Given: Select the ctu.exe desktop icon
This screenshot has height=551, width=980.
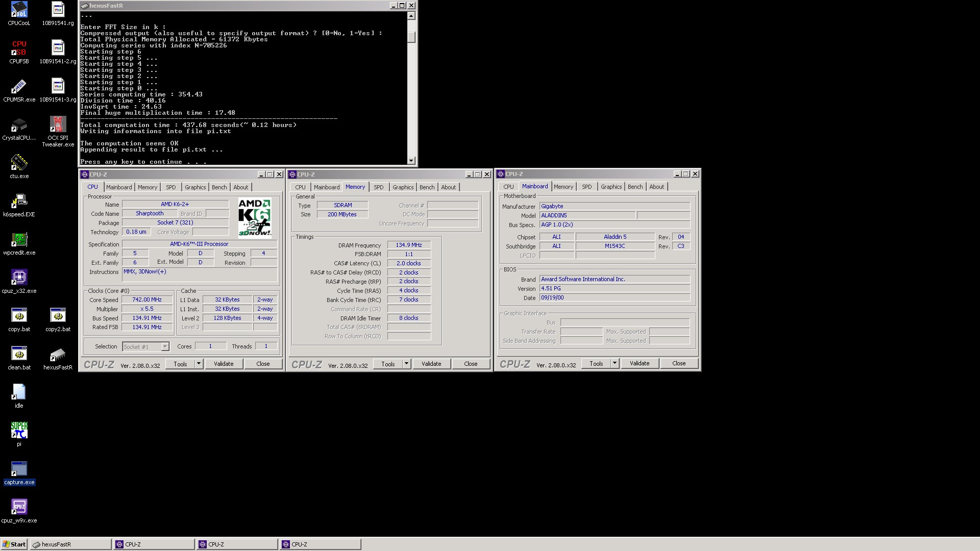Looking at the screenshot, I should [x=19, y=167].
